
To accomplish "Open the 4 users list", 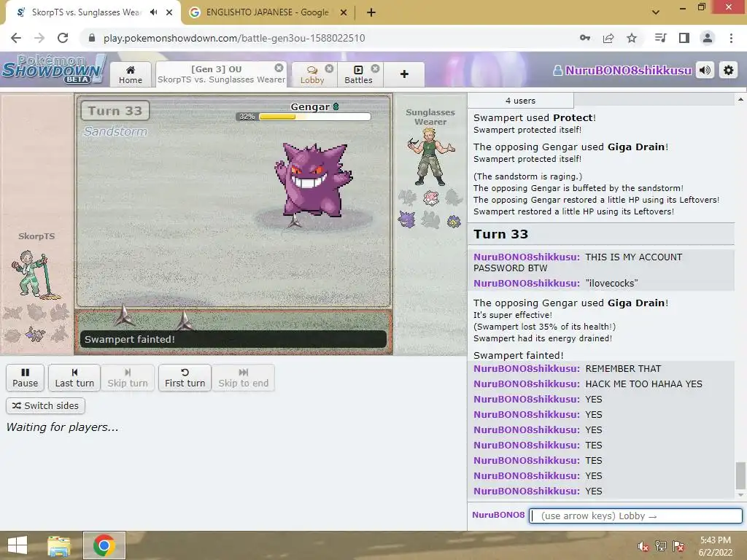I will tap(520, 101).
